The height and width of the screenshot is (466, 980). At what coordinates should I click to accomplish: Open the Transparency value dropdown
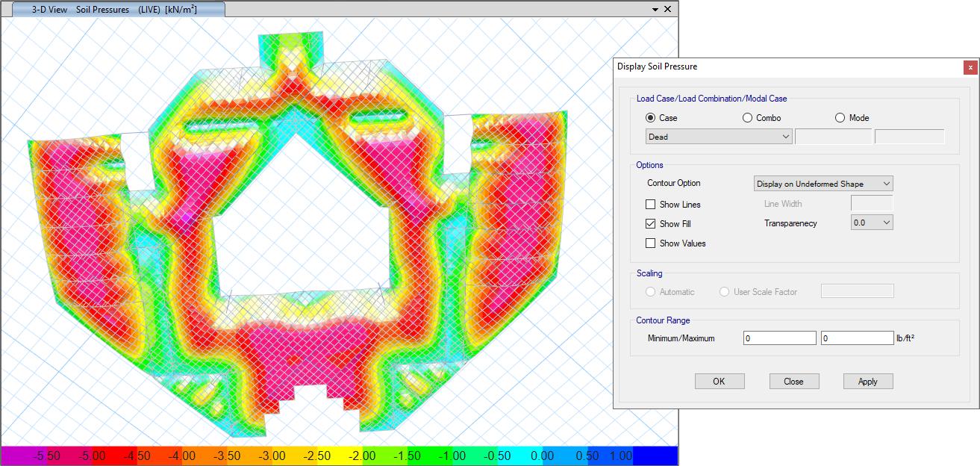coord(872,223)
